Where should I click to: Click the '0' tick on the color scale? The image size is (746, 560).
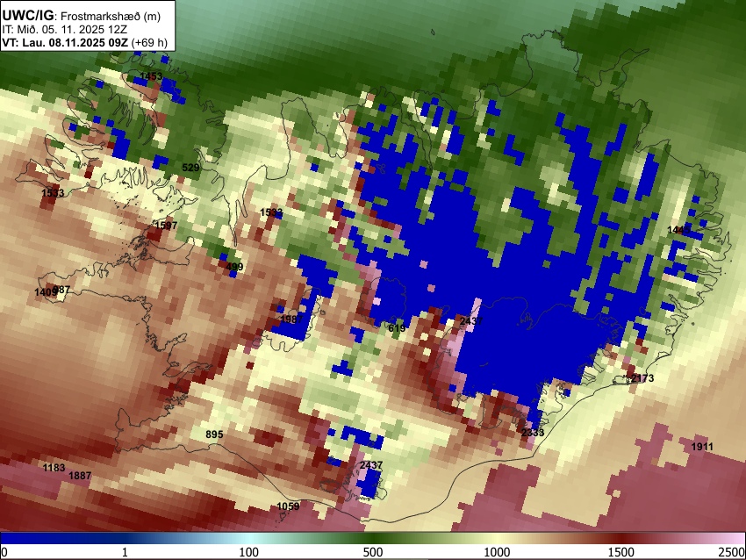(x=4, y=552)
